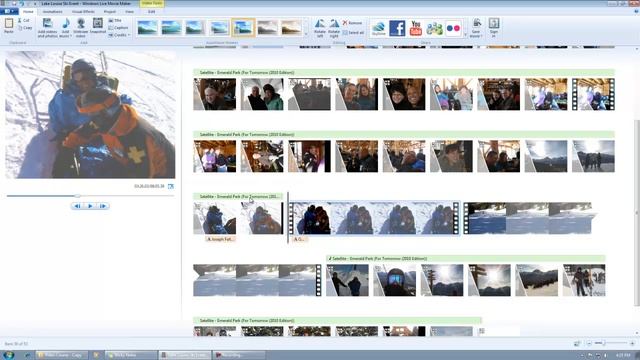The width and height of the screenshot is (640, 360).
Task: Click Select all in Editing group
Action: tap(353, 32)
